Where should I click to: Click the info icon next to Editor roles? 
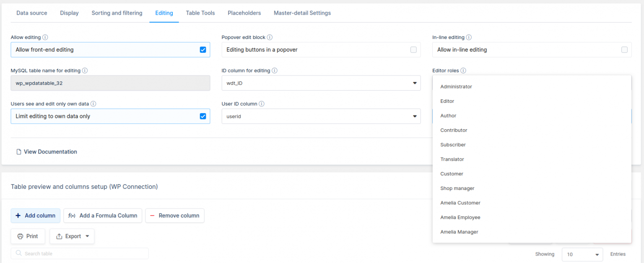[x=463, y=70]
